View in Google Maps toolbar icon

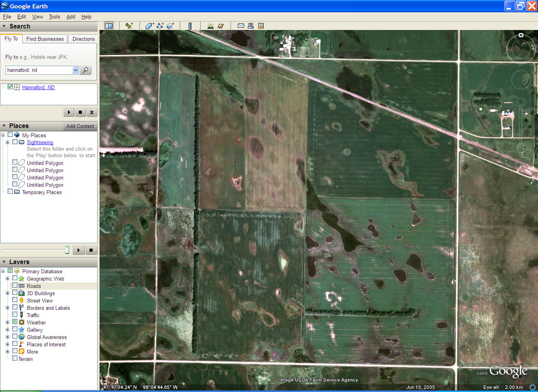[x=261, y=26]
